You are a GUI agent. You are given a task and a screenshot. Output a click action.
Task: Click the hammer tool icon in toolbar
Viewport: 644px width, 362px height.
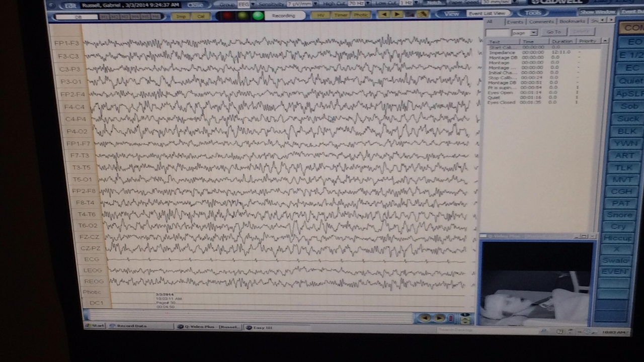(423, 14)
